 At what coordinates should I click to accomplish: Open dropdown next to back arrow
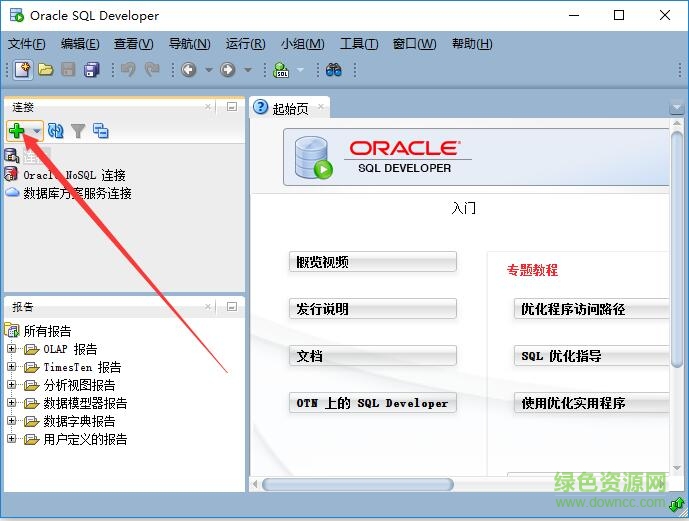pyautogui.click(x=209, y=70)
